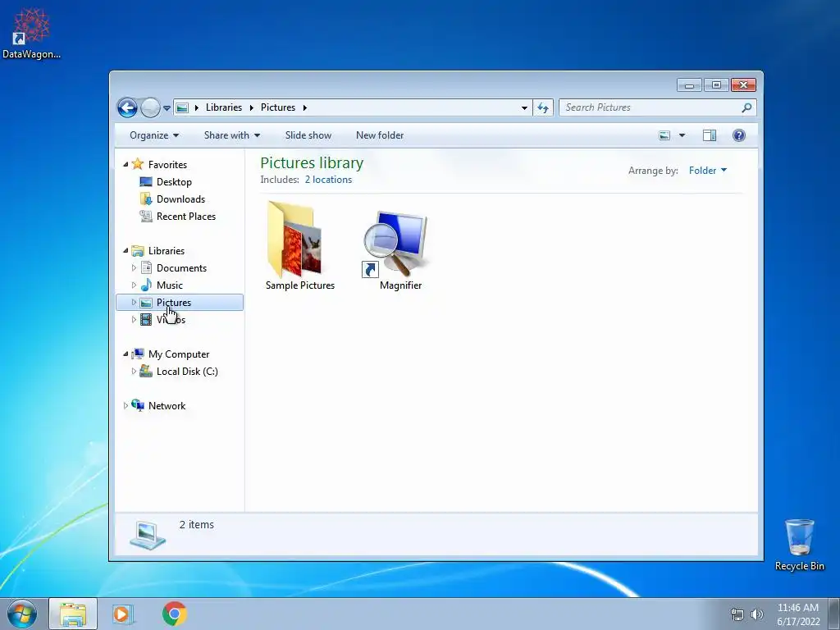
Task: Collapse the Libraries group
Action: (126, 251)
